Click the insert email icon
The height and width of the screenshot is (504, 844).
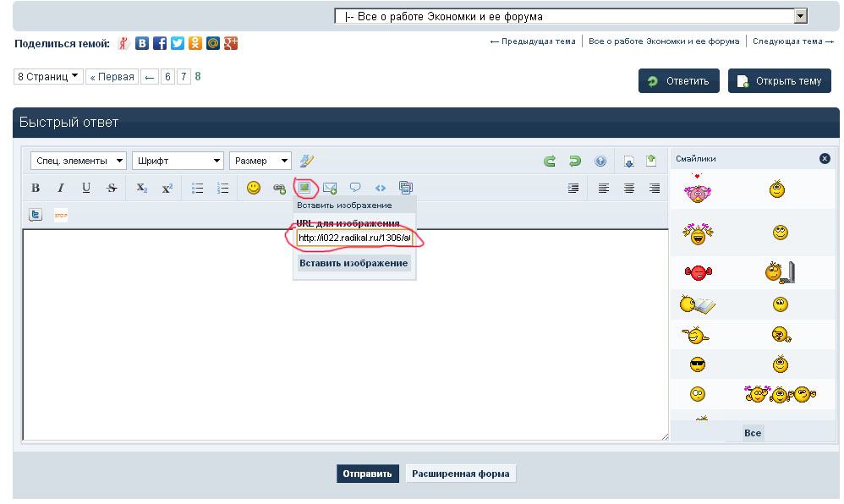point(330,188)
